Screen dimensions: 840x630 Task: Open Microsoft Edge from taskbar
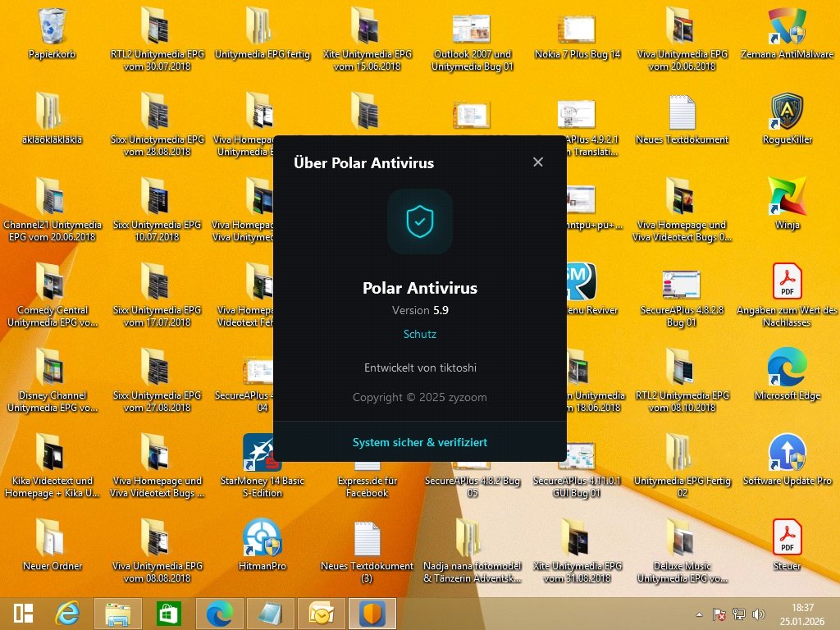click(219, 614)
